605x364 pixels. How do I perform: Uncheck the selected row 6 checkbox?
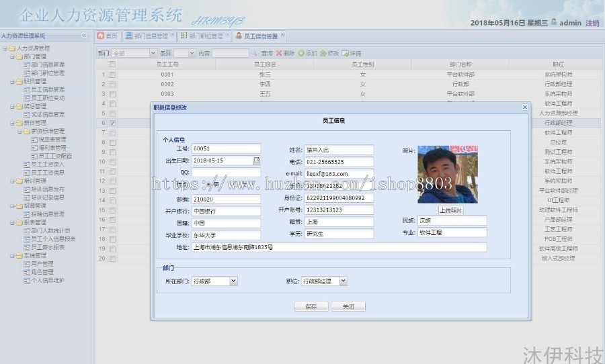pos(113,123)
